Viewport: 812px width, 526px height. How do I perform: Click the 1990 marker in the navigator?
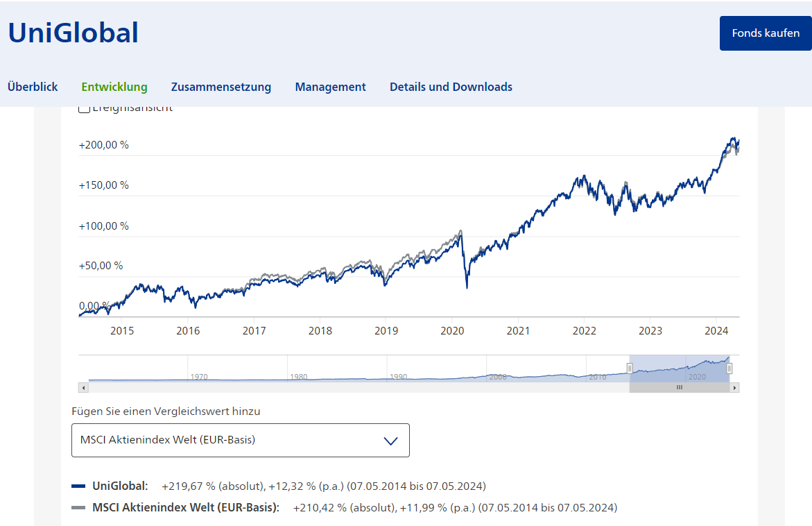pos(398,377)
